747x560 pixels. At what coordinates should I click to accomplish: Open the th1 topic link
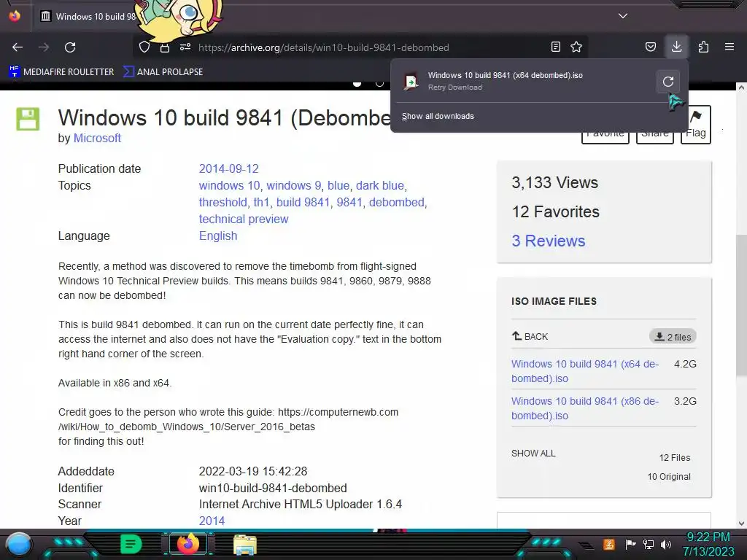click(x=262, y=203)
